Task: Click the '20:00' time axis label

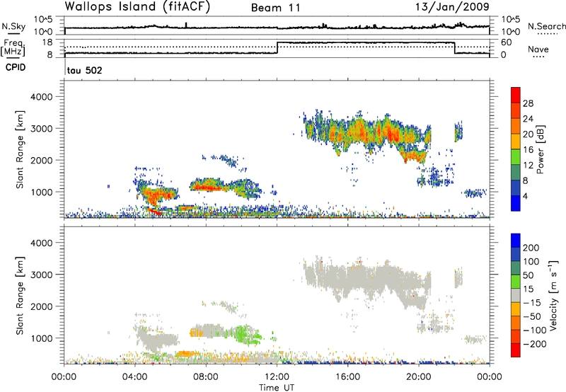Action: point(419,377)
